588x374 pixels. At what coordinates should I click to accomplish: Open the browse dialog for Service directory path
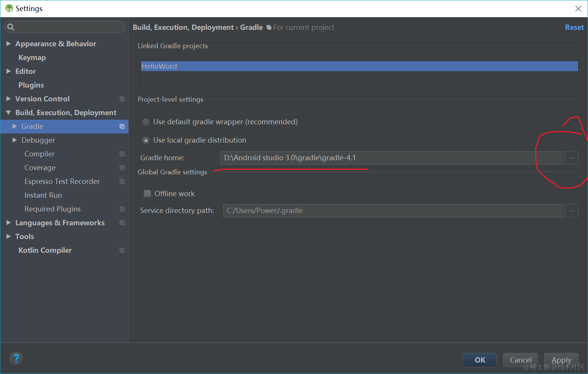coord(572,210)
